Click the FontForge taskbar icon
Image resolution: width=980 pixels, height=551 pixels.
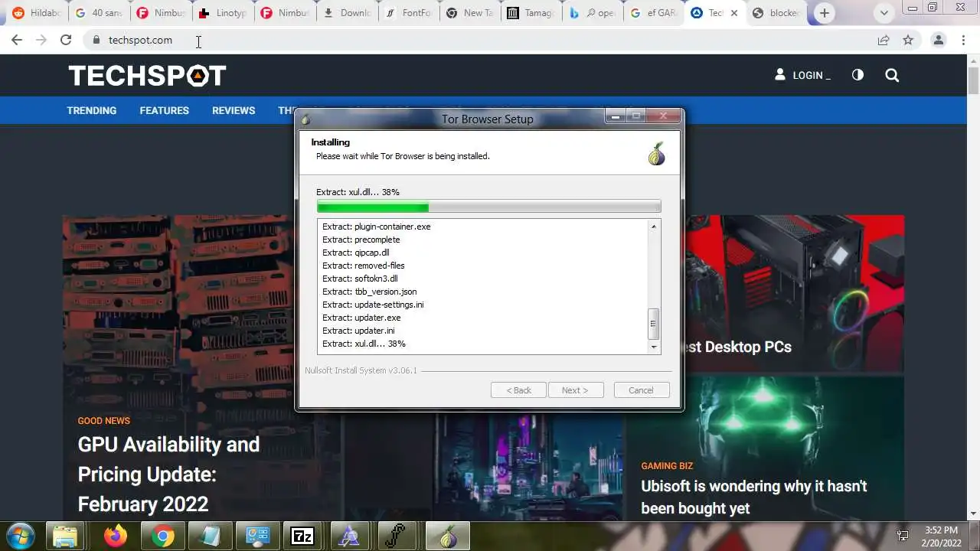(x=397, y=536)
